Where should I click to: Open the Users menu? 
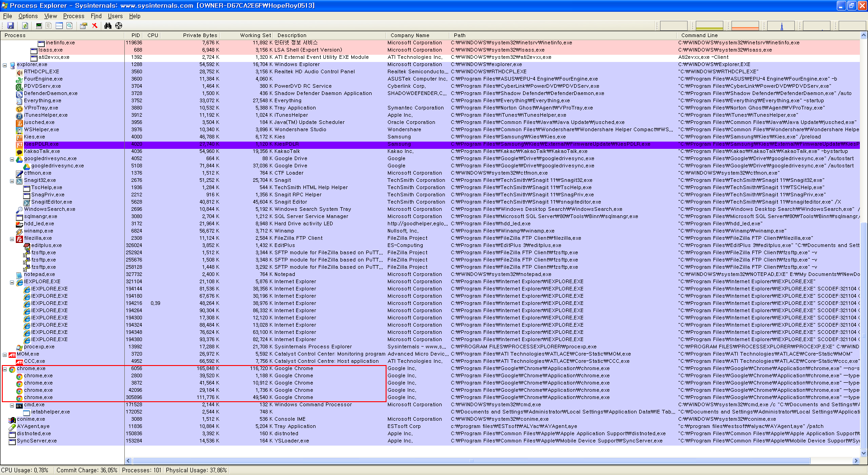pyautogui.click(x=115, y=16)
